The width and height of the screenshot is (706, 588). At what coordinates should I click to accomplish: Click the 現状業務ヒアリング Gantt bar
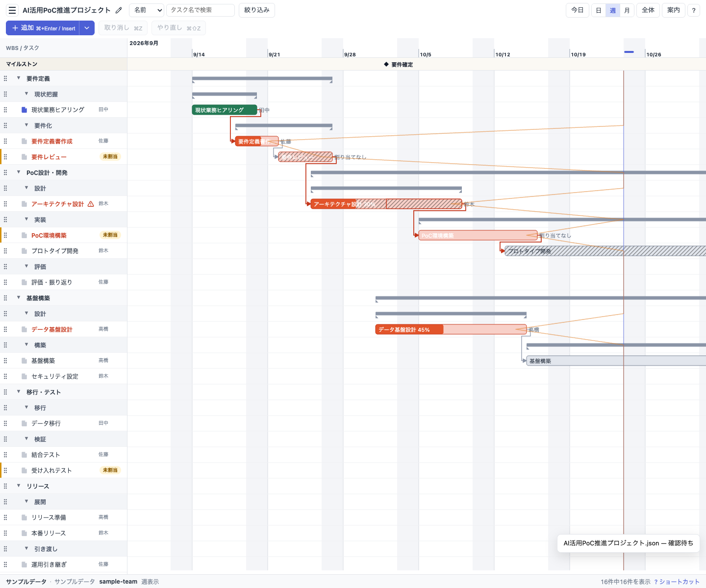(x=225, y=110)
